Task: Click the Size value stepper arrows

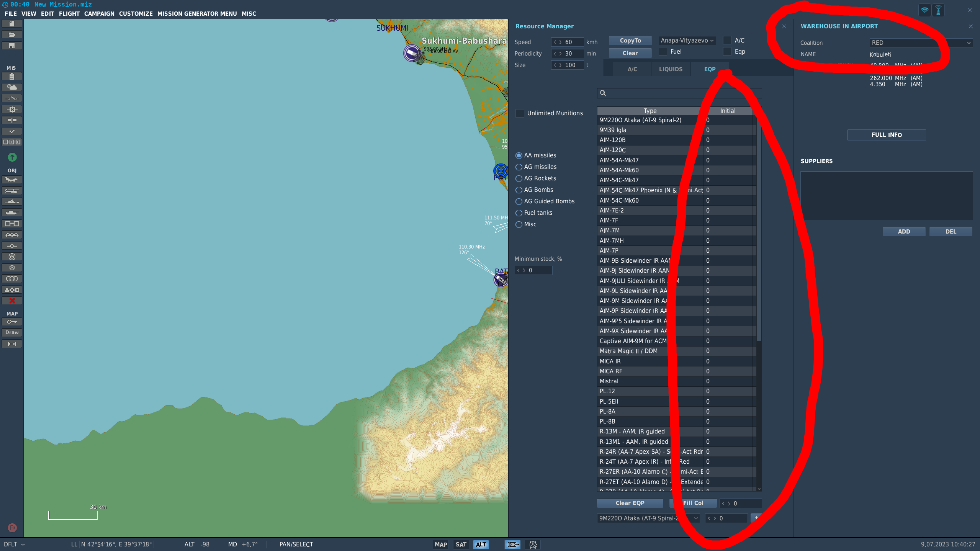Action: (557, 65)
